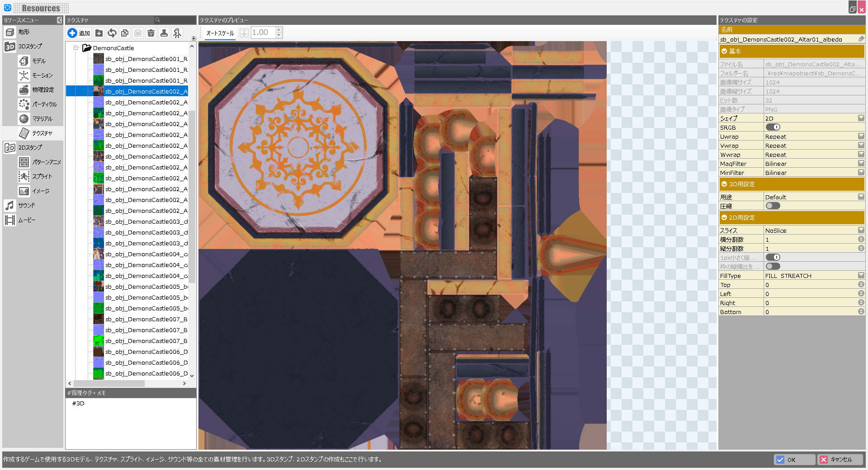Collapse the DemonsCastle folder tree node
The image size is (868, 470).
[x=76, y=48]
